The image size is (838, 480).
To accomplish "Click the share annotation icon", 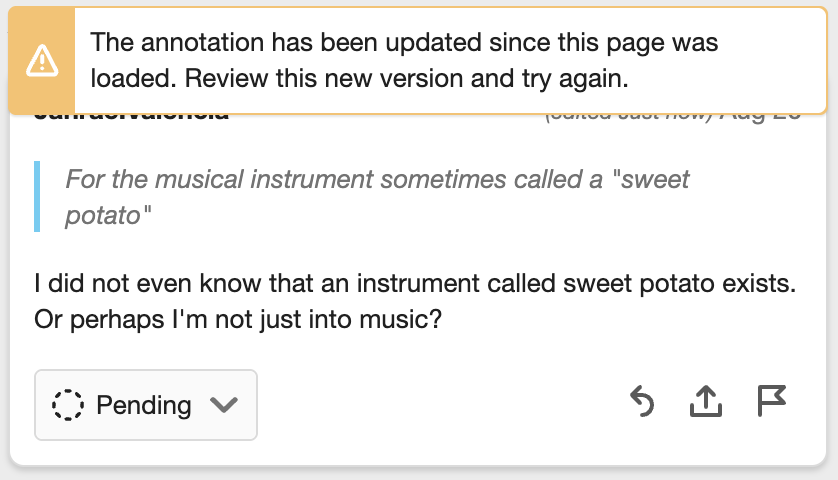I will 706,403.
